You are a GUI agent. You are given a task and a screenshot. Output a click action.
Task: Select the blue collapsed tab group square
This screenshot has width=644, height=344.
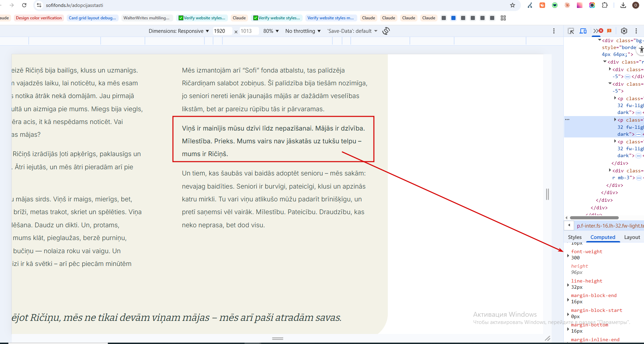453,18
